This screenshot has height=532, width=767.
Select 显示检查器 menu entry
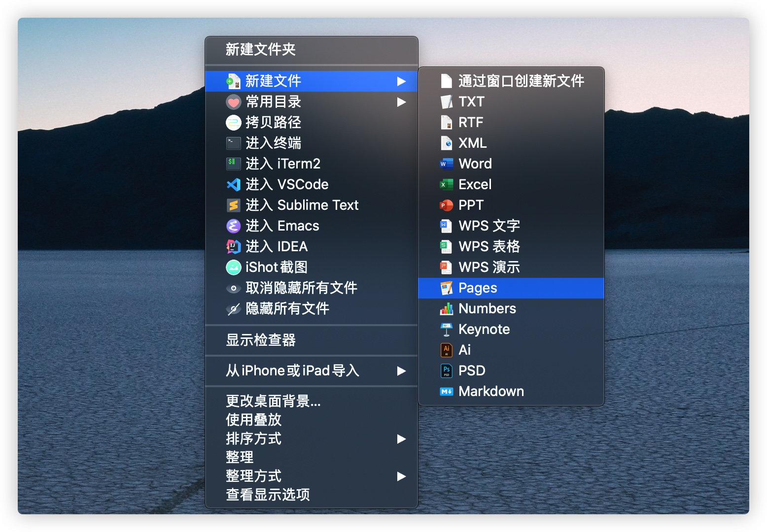tap(312, 340)
